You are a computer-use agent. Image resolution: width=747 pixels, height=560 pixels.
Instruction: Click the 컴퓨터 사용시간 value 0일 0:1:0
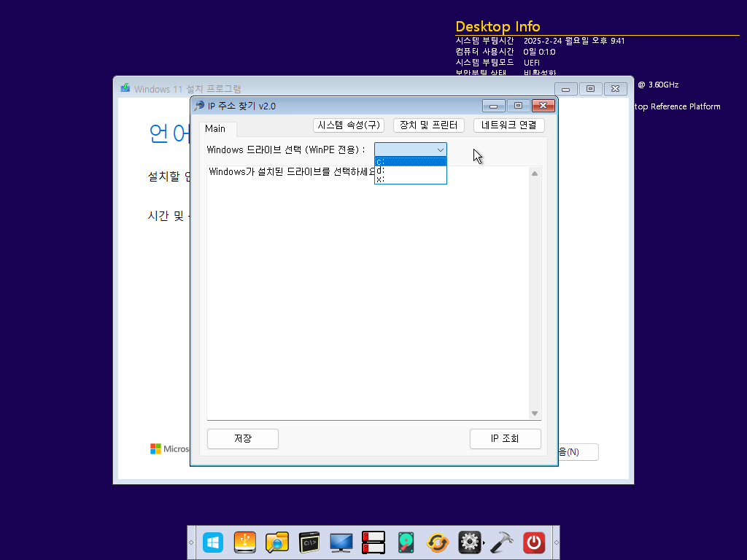point(539,52)
